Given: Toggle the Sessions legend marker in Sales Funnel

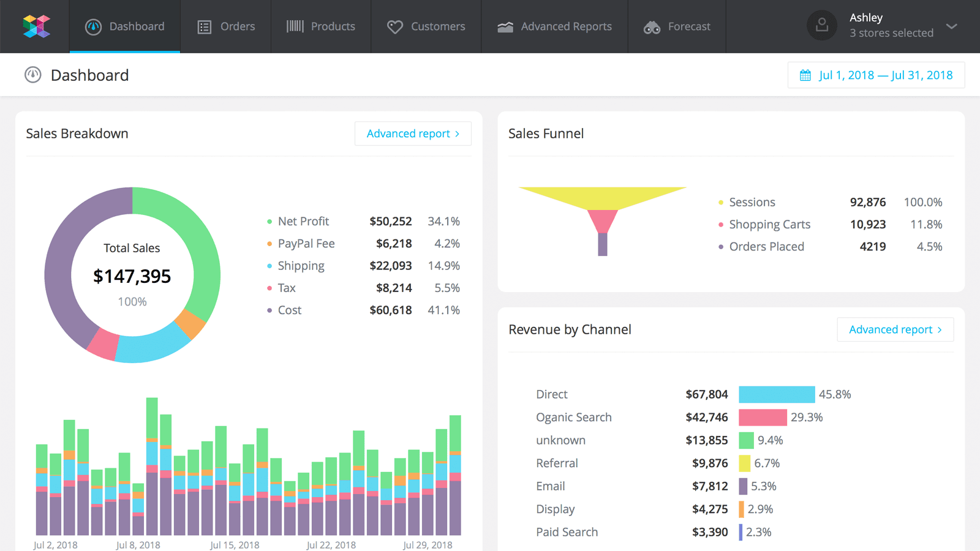Looking at the screenshot, I should tap(720, 201).
